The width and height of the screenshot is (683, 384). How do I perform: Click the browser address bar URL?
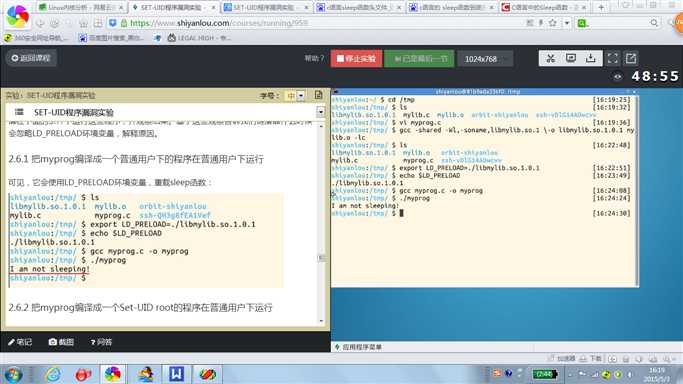click(219, 23)
